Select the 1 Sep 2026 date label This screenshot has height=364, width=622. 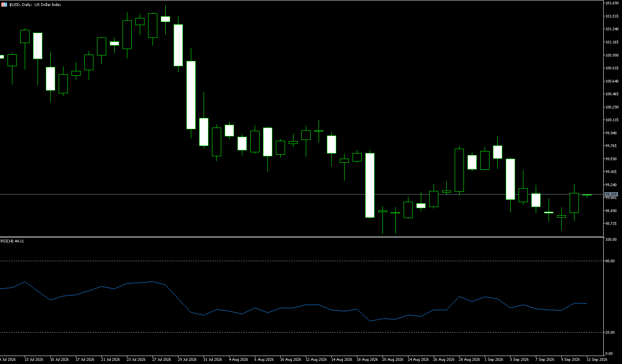click(x=494, y=360)
